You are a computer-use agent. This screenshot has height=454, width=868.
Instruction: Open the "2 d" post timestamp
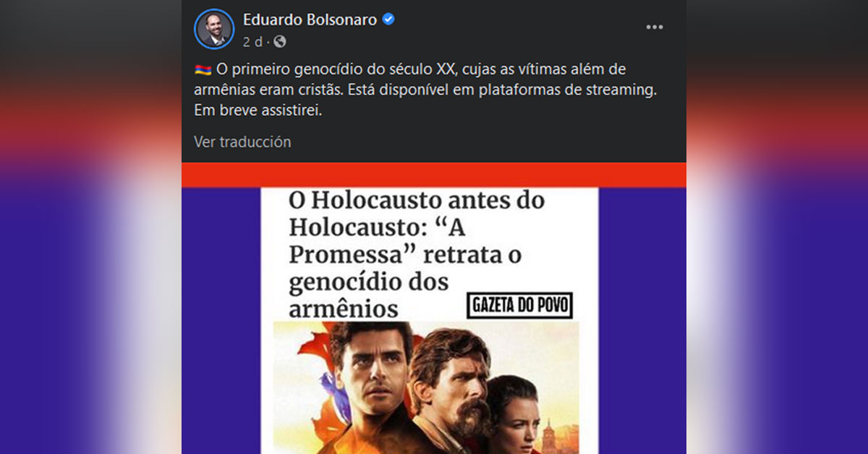coord(252,42)
